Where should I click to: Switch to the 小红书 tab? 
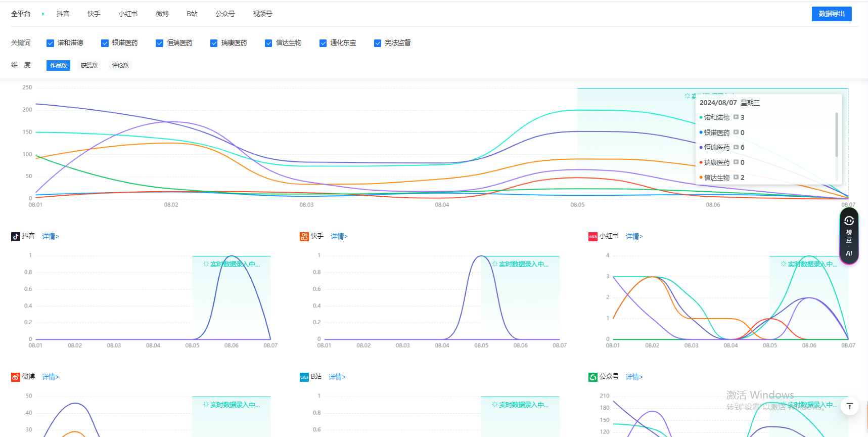tap(128, 14)
